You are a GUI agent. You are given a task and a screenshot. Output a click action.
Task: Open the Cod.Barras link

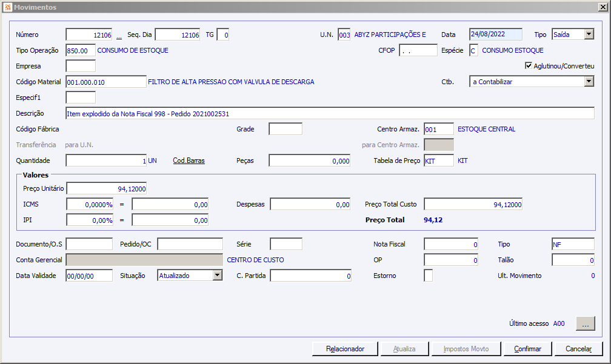[189, 160]
